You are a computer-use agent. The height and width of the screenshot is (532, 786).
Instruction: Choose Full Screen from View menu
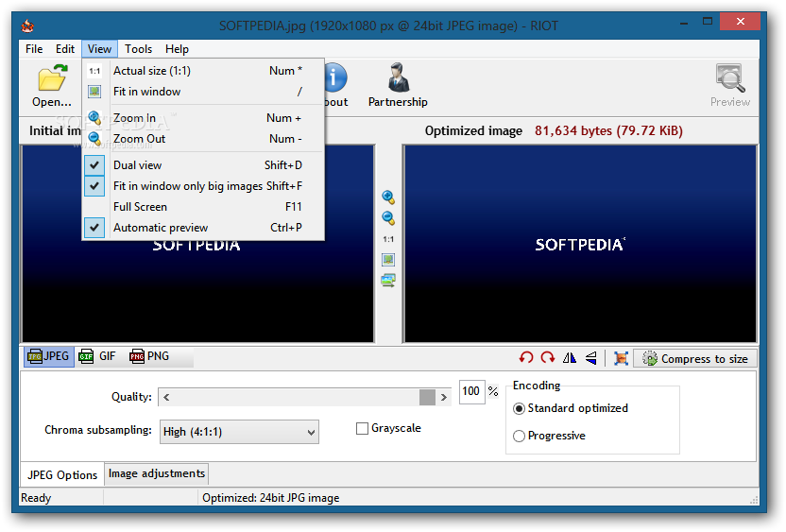click(x=203, y=207)
